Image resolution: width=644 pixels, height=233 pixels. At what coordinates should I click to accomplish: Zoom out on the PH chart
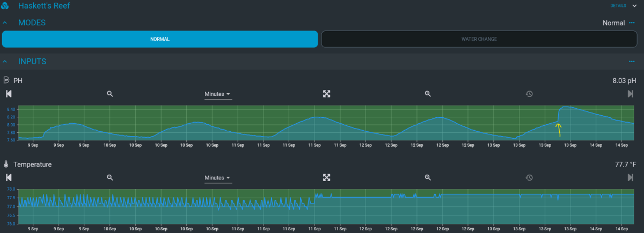click(x=109, y=94)
